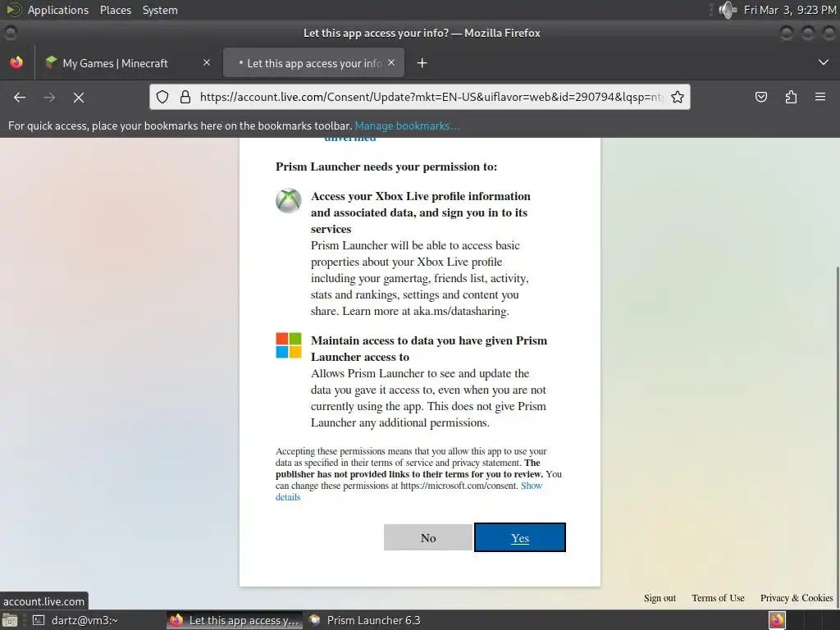
Task: Open a new tab with plus button
Action: tap(422, 63)
